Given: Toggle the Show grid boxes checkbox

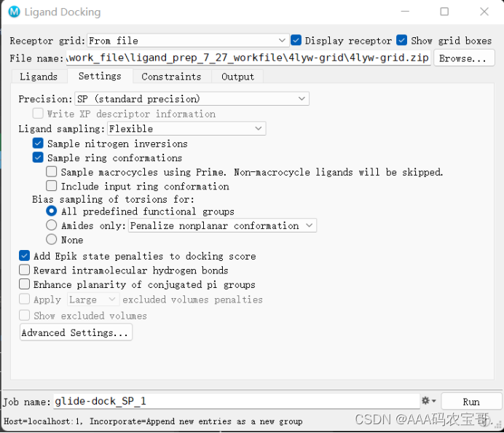Looking at the screenshot, I should [402, 40].
